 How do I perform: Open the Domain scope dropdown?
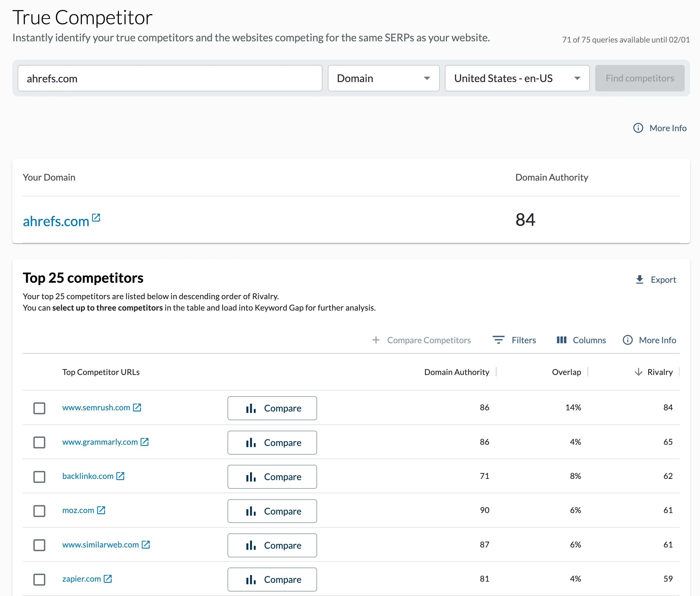click(x=384, y=78)
